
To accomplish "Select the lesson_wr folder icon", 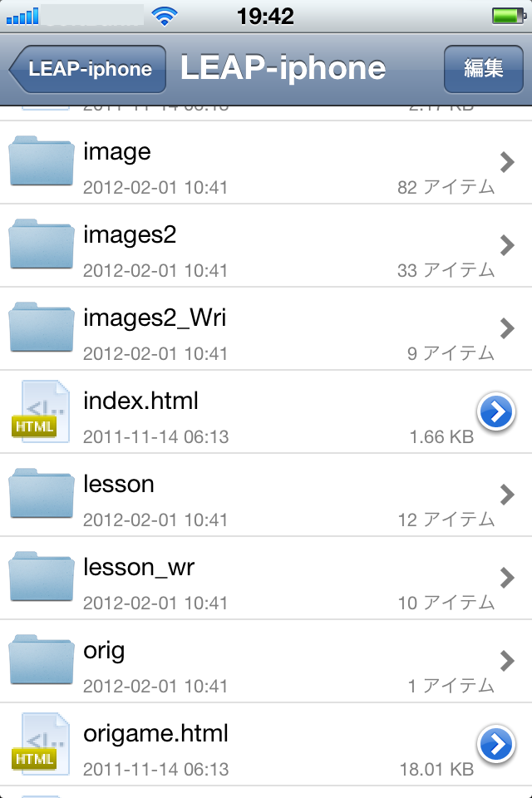I will coord(42,576).
